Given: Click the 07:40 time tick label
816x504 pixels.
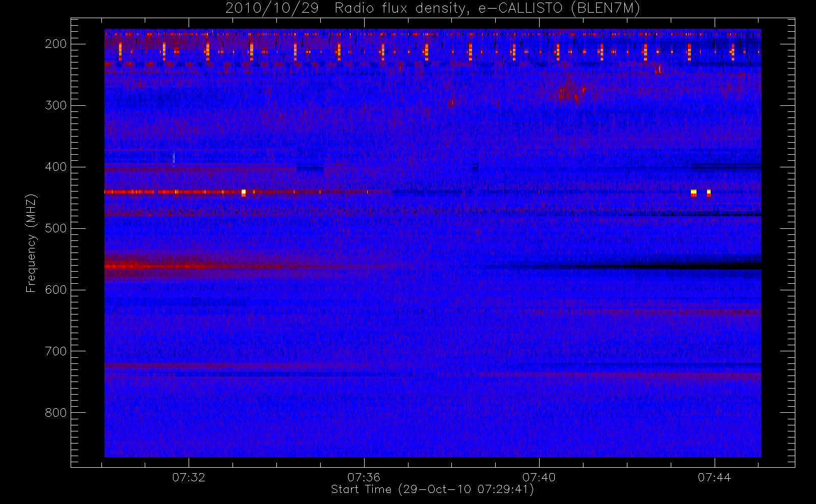Looking at the screenshot, I should [x=539, y=477].
